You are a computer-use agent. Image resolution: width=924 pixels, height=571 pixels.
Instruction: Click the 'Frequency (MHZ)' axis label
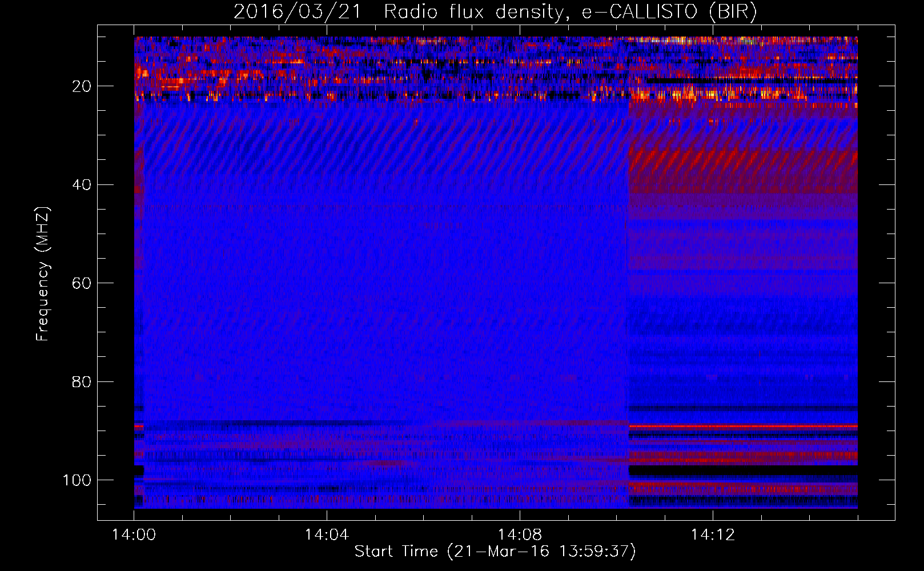click(43, 274)
